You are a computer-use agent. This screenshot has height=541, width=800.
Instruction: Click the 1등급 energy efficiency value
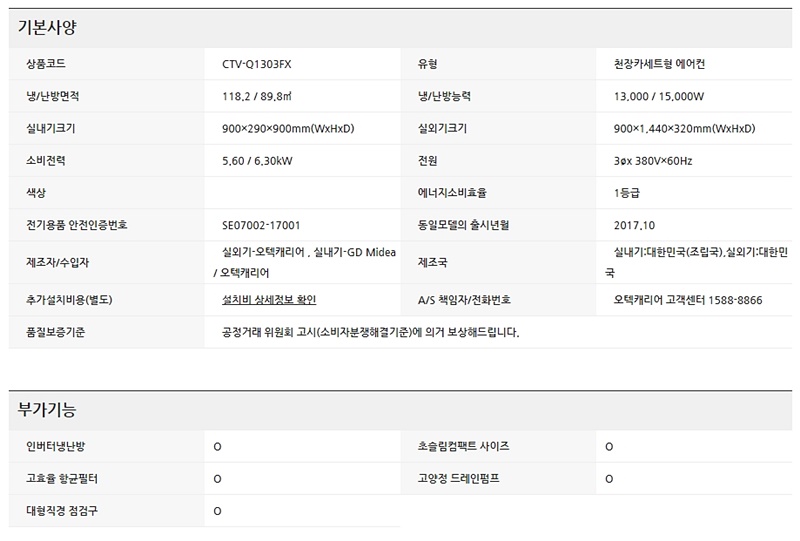click(628, 192)
